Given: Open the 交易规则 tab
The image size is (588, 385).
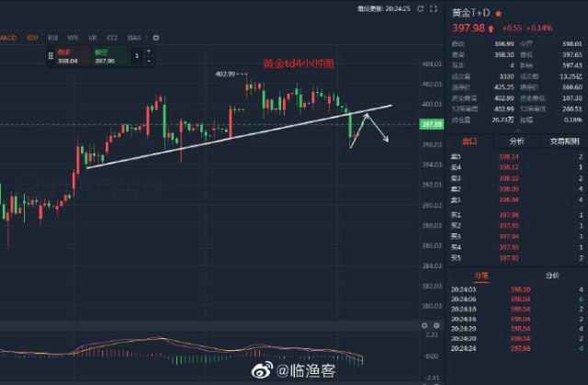Looking at the screenshot, I should click(x=564, y=142).
